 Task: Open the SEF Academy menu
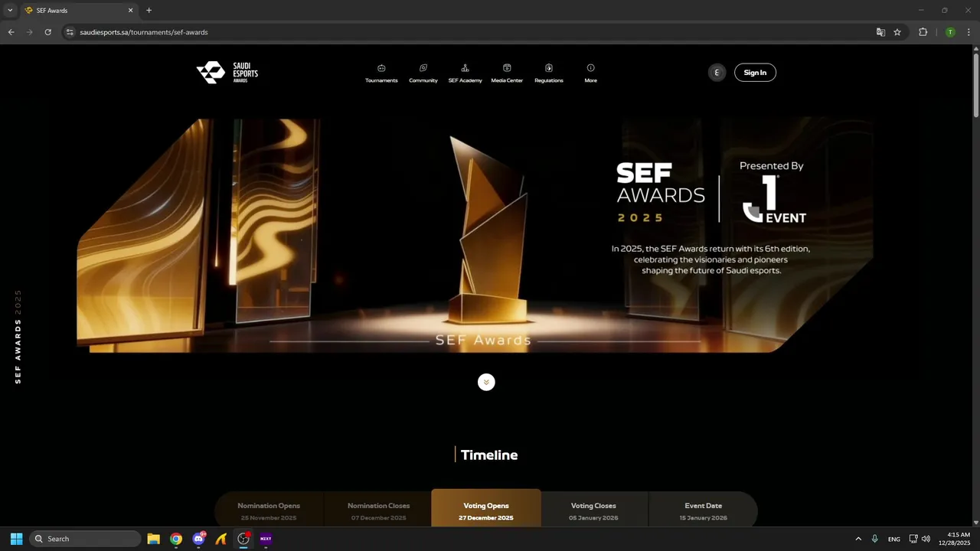click(x=465, y=73)
